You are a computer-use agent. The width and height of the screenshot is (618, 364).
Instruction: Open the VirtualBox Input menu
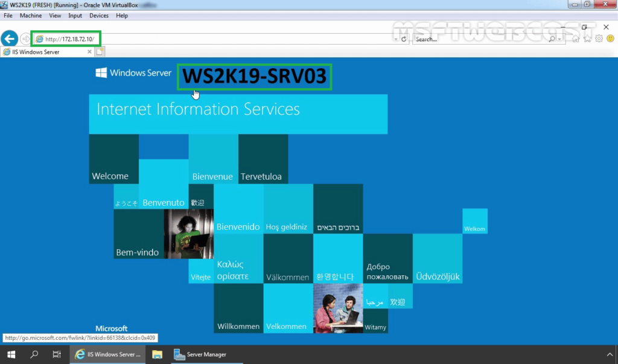point(75,15)
